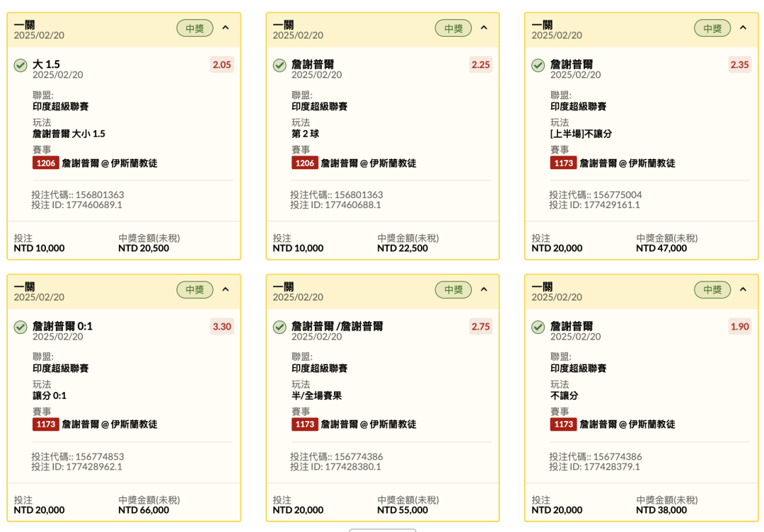This screenshot has height=532, width=764.
Task: Collapse the card paying NTD 38,000
Action: tap(743, 289)
